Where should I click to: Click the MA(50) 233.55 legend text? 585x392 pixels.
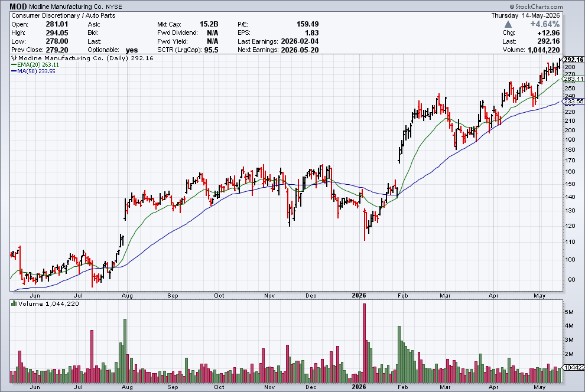[x=36, y=71]
